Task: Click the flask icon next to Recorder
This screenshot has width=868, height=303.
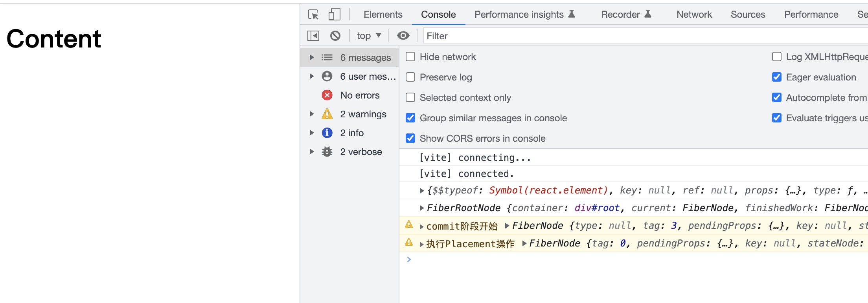Action: coord(648,14)
